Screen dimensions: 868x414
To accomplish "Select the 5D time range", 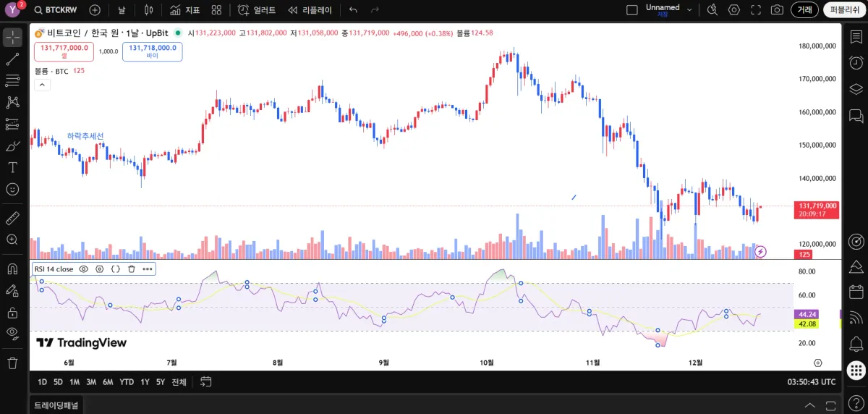I will coord(58,381).
